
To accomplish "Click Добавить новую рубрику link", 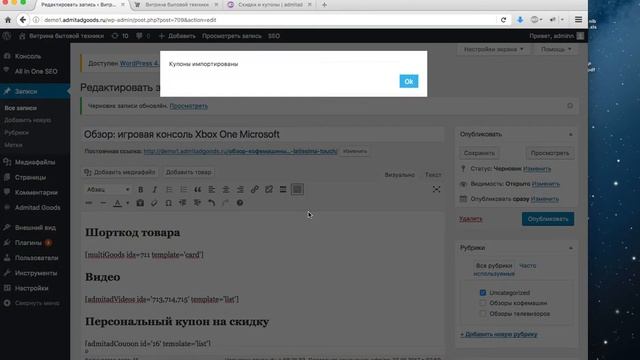I will (499, 334).
